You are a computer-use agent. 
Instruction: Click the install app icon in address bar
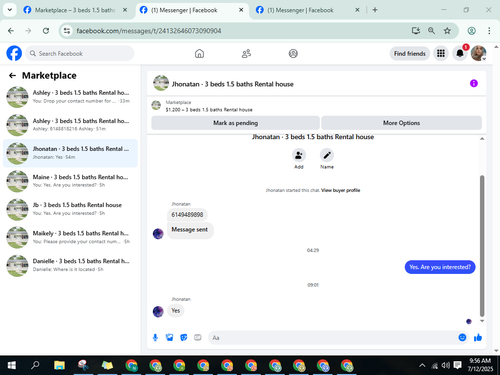coord(416,31)
